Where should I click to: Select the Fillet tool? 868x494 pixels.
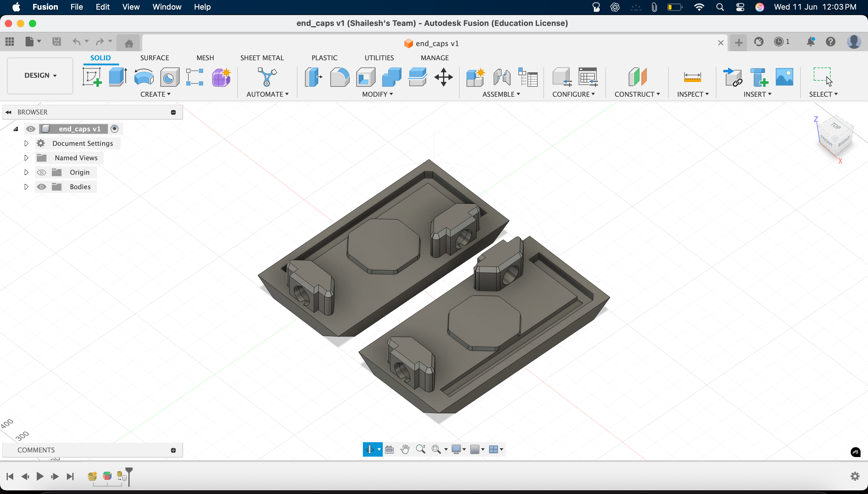(x=339, y=77)
